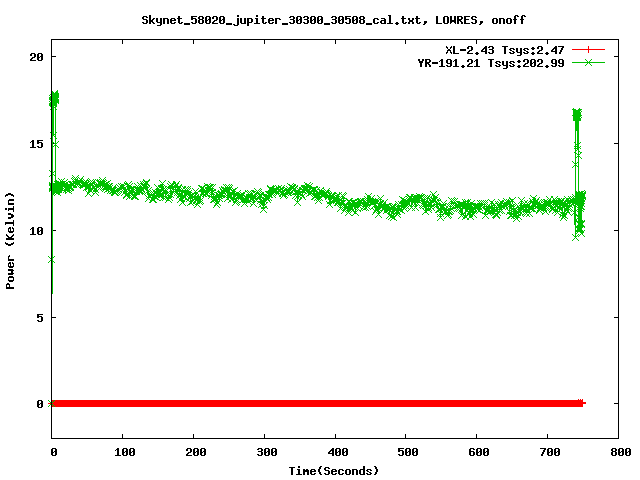
Task: Click the Power (Kelvin) y-axis label
Action: [x=10, y=241]
